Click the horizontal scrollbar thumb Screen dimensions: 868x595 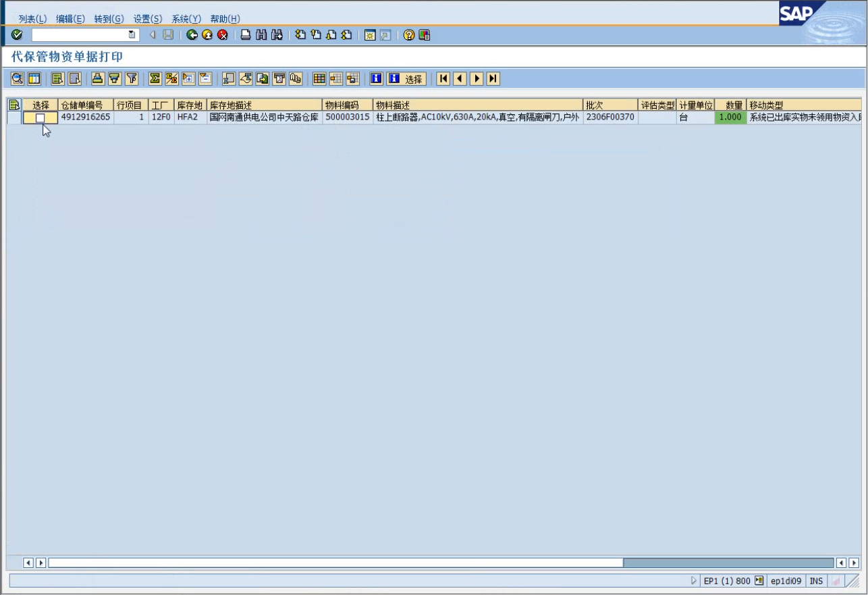tap(728, 563)
